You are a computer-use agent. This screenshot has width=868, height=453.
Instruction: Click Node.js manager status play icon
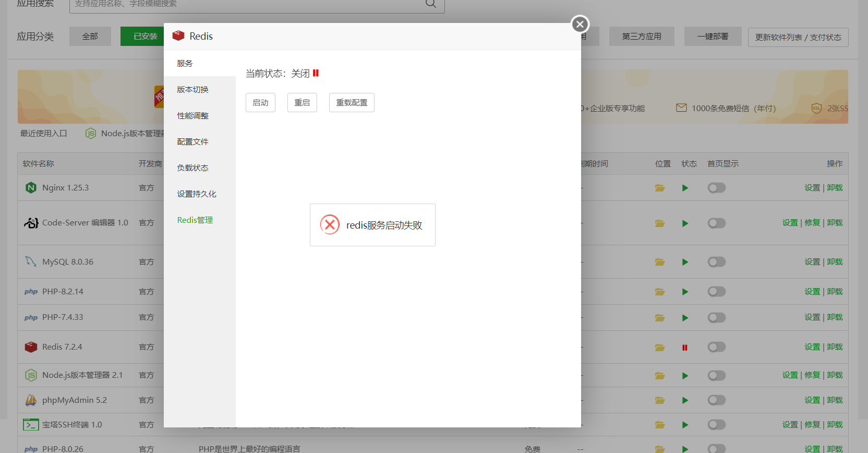click(685, 376)
